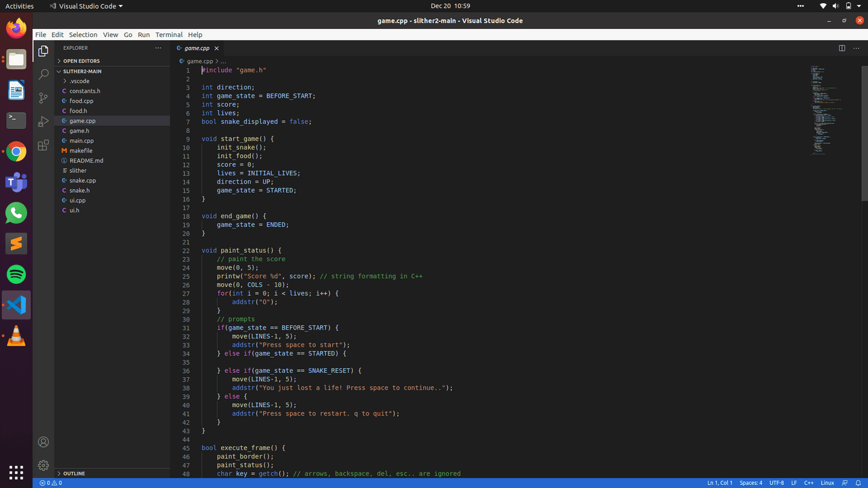The height and width of the screenshot is (488, 868).
Task: Close the game.cpp editor tab
Action: click(x=216, y=48)
